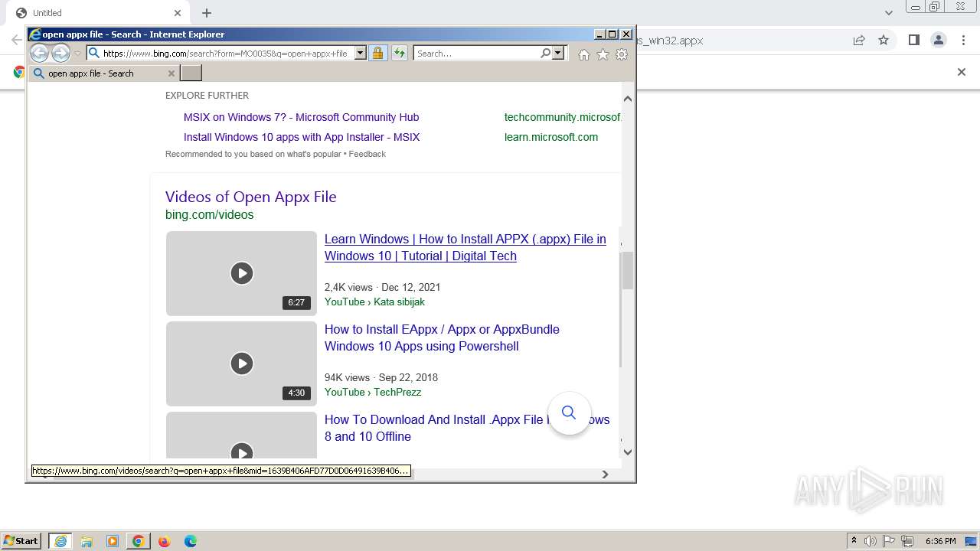The image size is (980, 551).
Task: Play the 6:27 video thumbnail
Action: tap(241, 273)
